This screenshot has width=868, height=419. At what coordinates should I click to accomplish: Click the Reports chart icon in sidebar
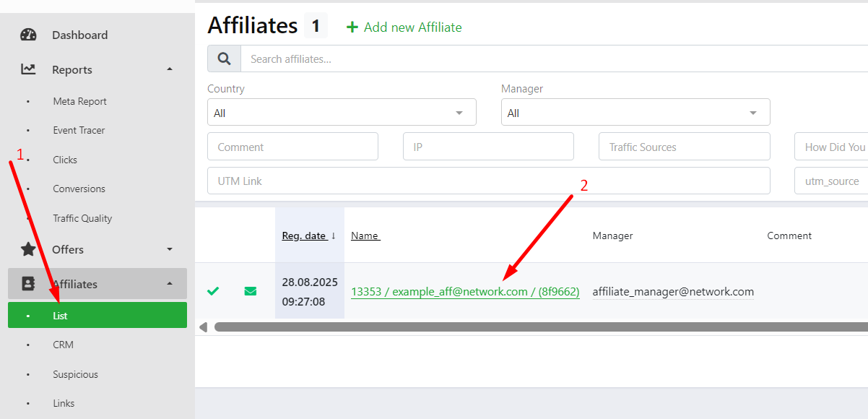pyautogui.click(x=28, y=69)
